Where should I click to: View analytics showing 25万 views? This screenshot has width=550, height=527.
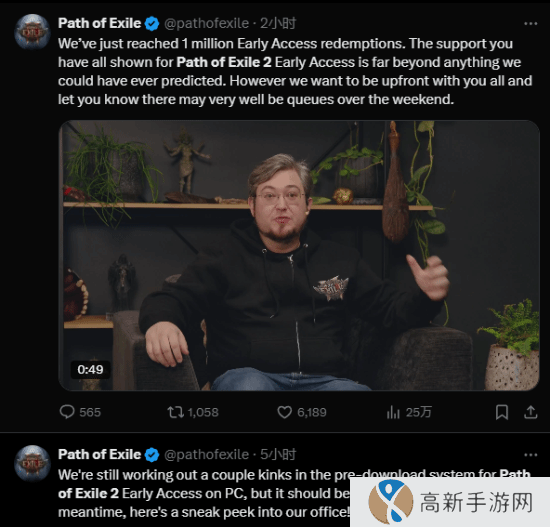coord(393,412)
